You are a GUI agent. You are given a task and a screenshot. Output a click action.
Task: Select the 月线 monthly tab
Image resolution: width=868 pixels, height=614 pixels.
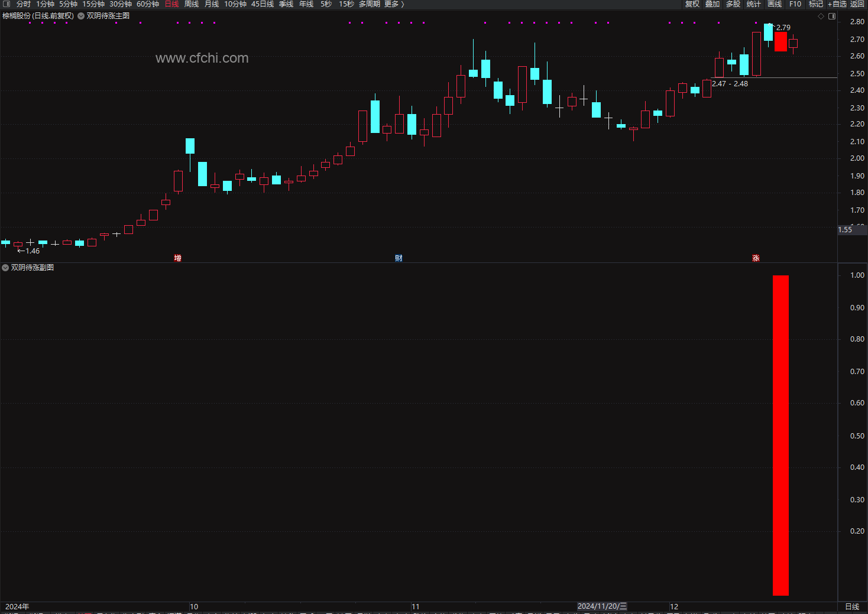tap(212, 4)
